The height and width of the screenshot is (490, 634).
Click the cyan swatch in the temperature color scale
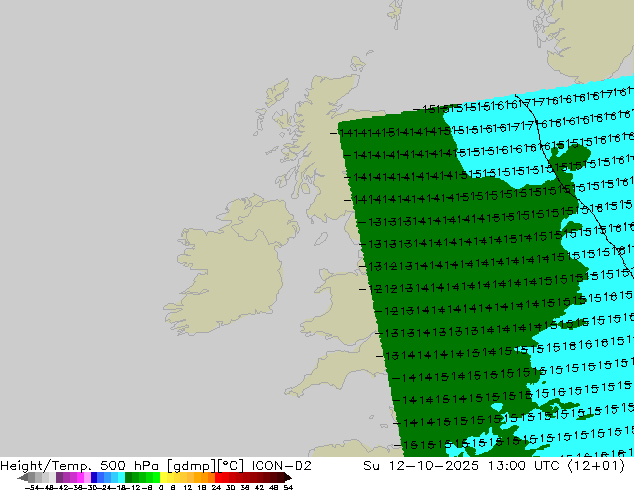click(121, 477)
